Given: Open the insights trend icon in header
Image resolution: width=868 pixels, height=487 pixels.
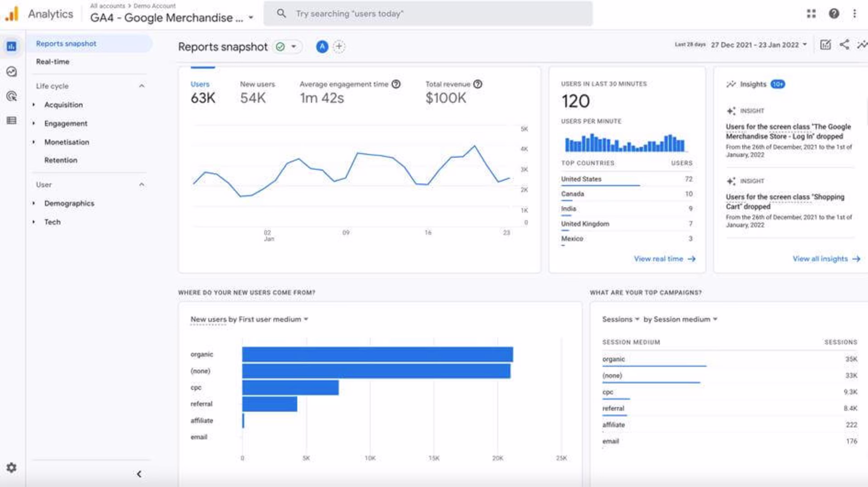Looking at the screenshot, I should 862,44.
